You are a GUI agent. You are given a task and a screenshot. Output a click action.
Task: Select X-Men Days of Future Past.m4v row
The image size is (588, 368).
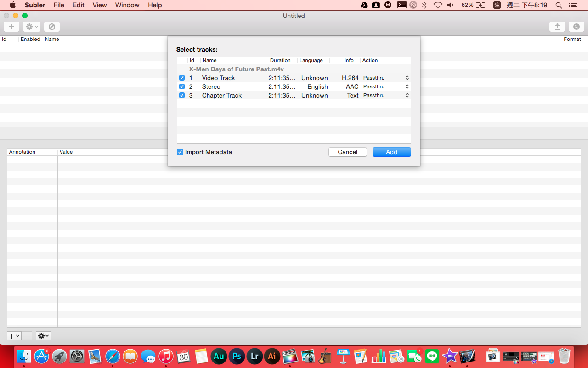tap(294, 69)
